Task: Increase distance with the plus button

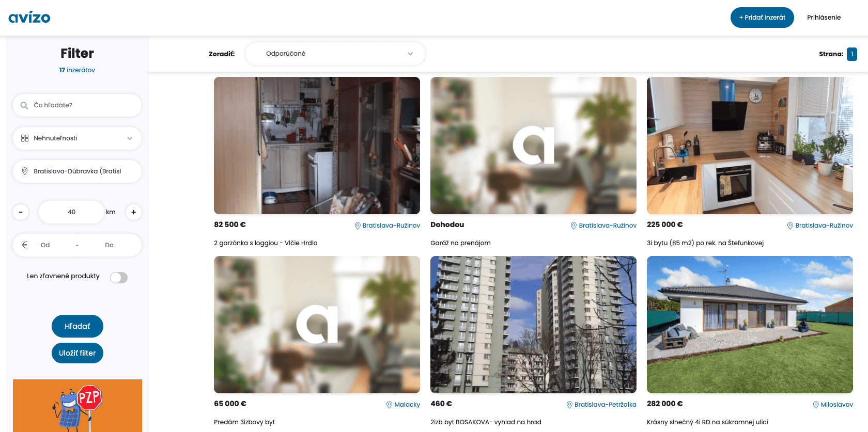Action: click(133, 212)
